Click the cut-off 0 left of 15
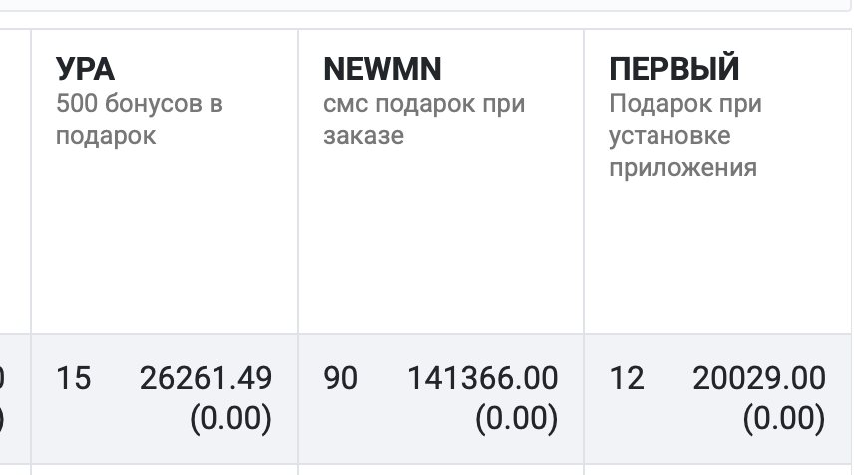 [3, 378]
